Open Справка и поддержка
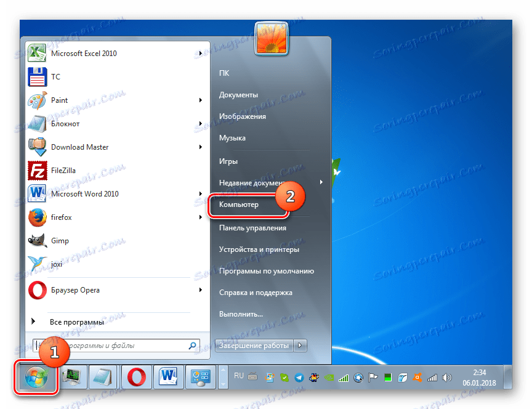The height and width of the screenshot is (409, 532). click(x=256, y=293)
